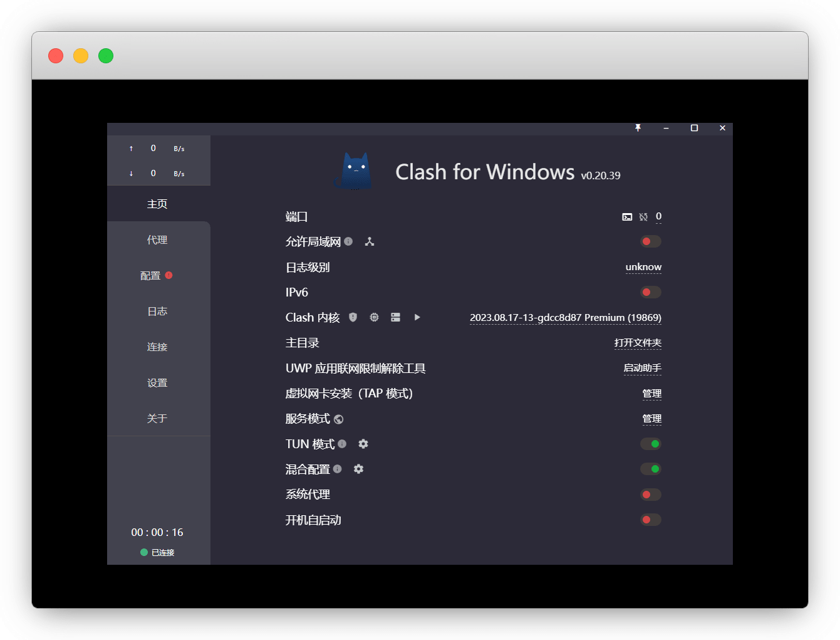Maximize the Clash for Windows window
Screen dimensions: 840x640
(x=694, y=128)
